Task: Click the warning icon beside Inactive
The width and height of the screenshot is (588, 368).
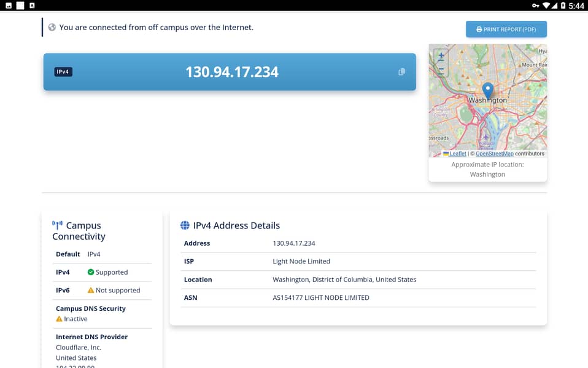Action: pos(60,319)
